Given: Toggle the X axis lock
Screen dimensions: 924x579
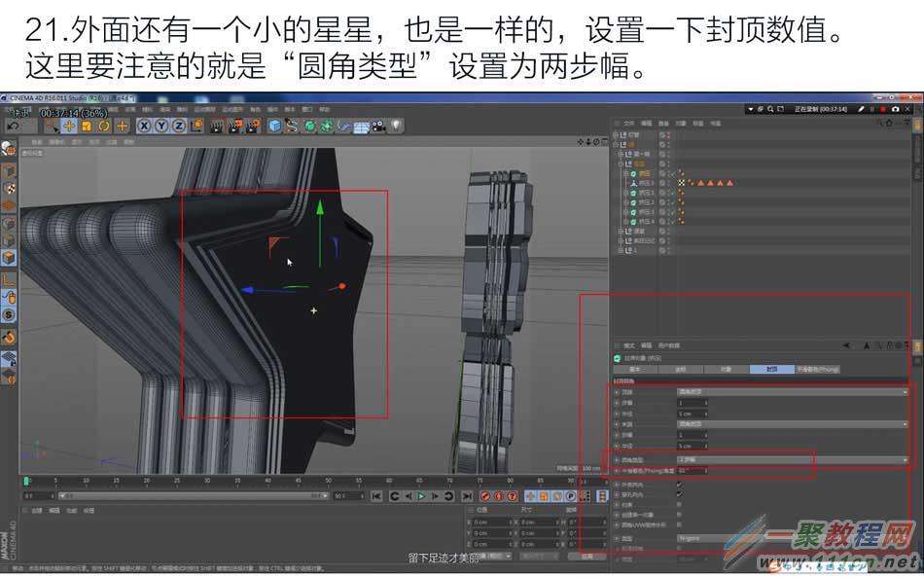Looking at the screenshot, I should click(x=144, y=127).
